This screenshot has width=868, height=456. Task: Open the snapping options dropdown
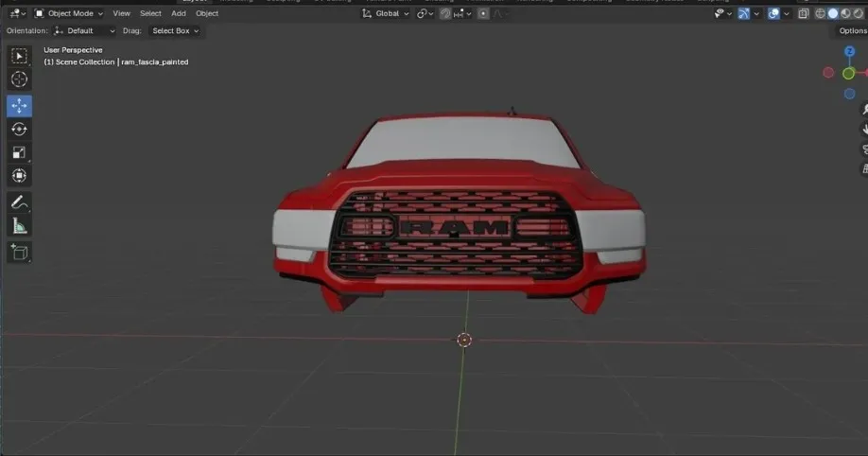pos(462,13)
